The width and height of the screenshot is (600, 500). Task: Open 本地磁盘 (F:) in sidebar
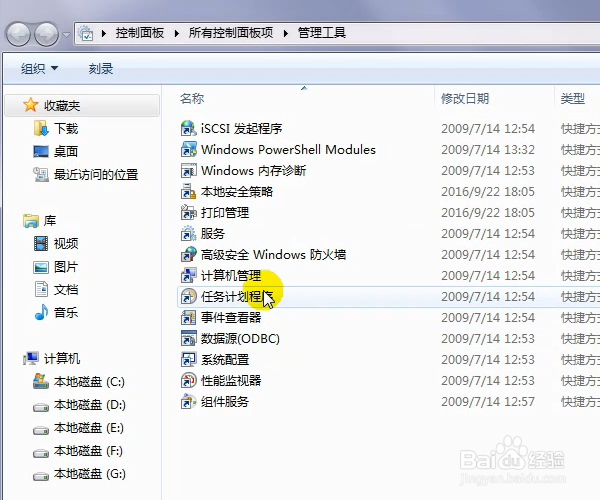[88, 451]
